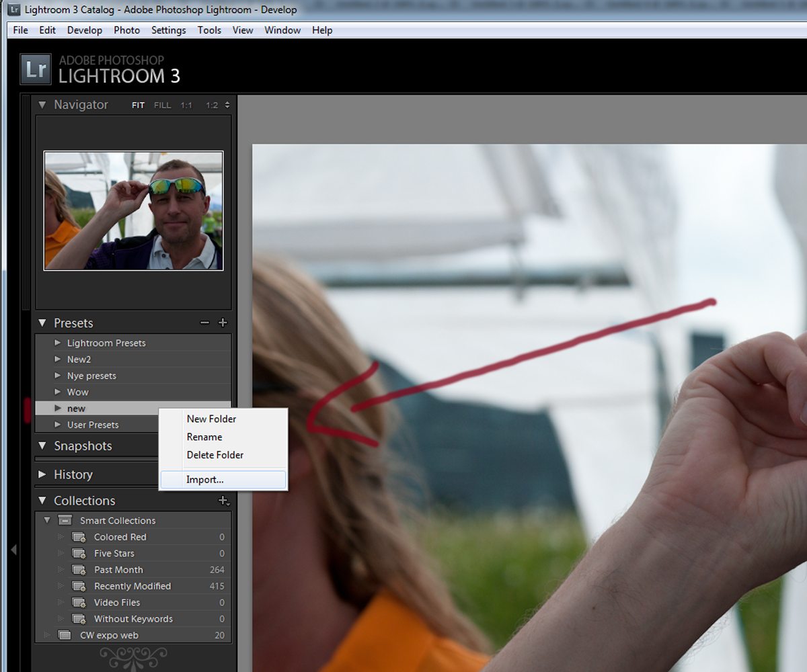The height and width of the screenshot is (672, 807).
Task: Choose Rename from context menu
Action: (x=223, y=437)
